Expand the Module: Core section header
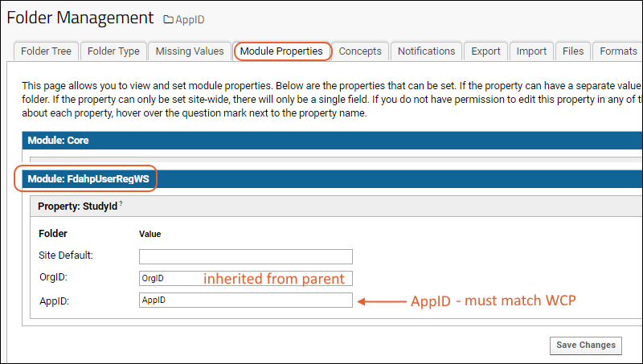Image resolution: width=643 pixels, height=364 pixels. coord(58,140)
